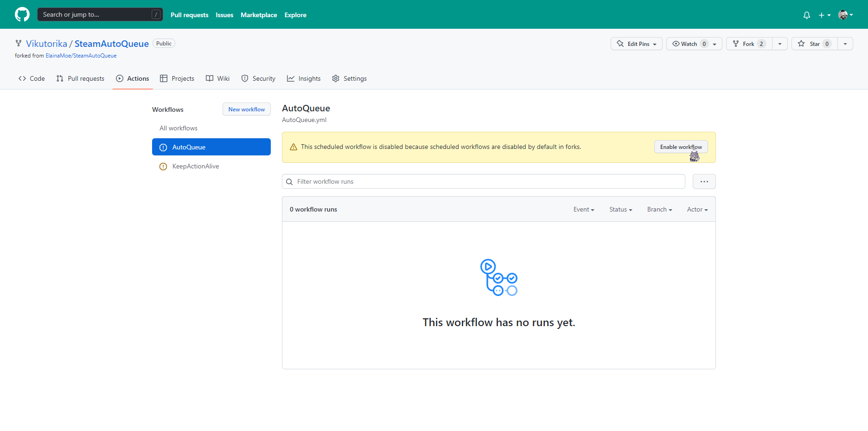The height and width of the screenshot is (431, 868).
Task: Open the ElainaMoe/SteamAutoQueue upstream link
Action: pyautogui.click(x=81, y=56)
